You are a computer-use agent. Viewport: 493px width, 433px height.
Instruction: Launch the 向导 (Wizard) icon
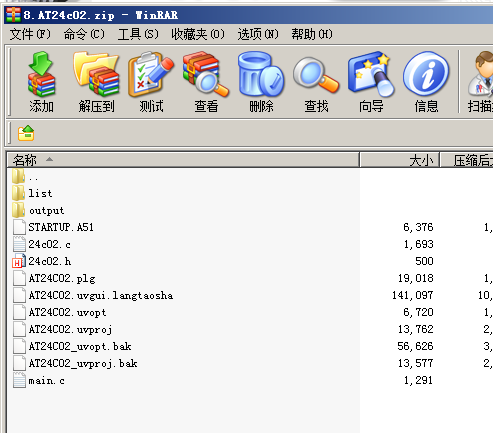click(371, 74)
